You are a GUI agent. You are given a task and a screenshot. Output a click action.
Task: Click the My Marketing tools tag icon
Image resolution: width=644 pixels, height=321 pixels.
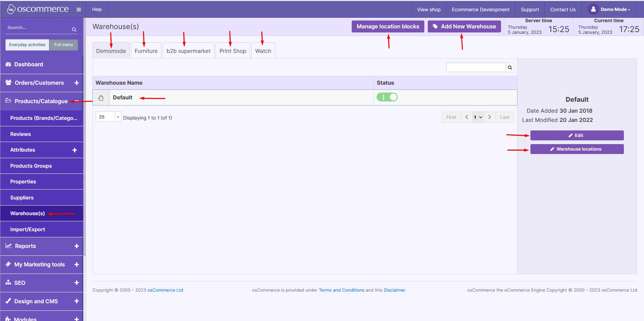tap(8, 264)
